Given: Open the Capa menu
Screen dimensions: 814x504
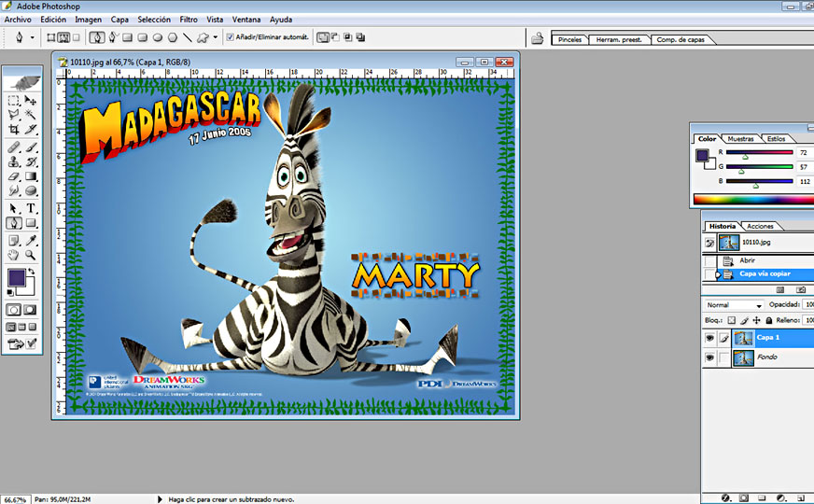Looking at the screenshot, I should tap(119, 20).
